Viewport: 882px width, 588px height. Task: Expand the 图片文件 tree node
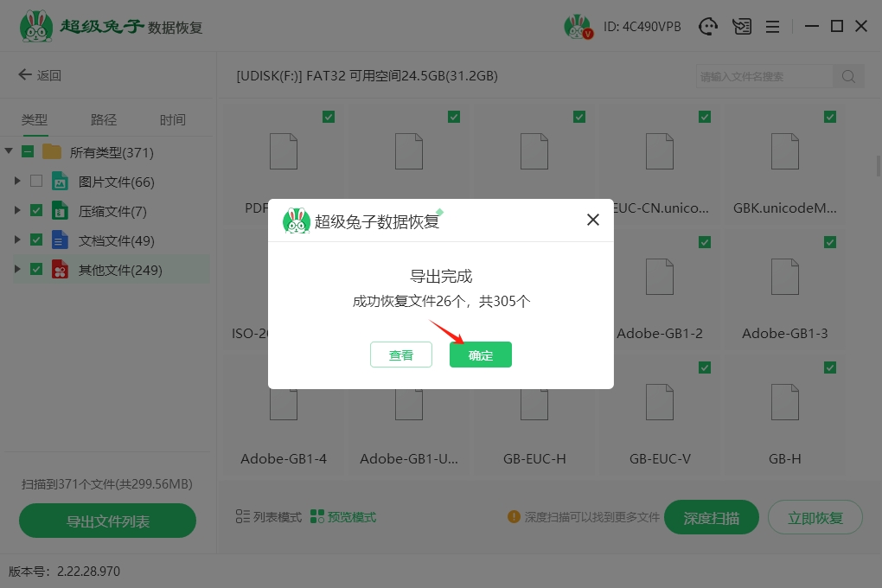click(x=17, y=182)
